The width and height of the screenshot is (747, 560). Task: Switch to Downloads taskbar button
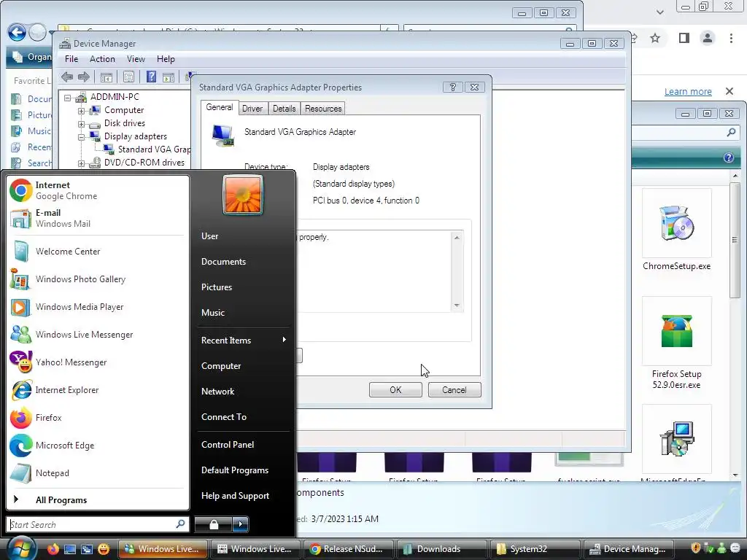[x=441, y=549]
